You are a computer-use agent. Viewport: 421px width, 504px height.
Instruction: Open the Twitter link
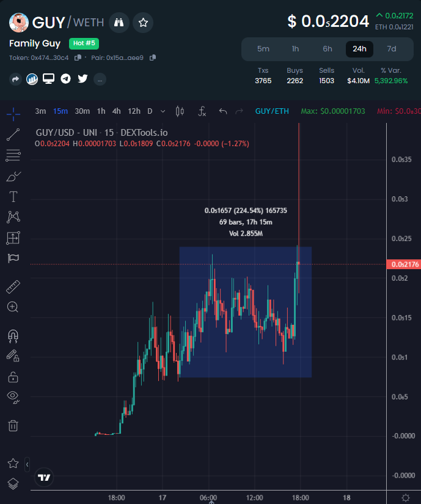point(82,79)
